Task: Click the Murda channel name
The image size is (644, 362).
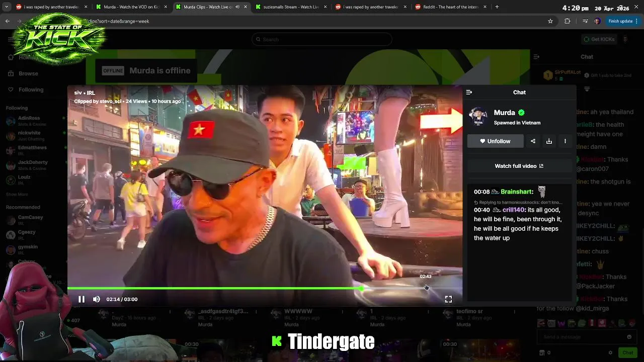Action: click(505, 113)
